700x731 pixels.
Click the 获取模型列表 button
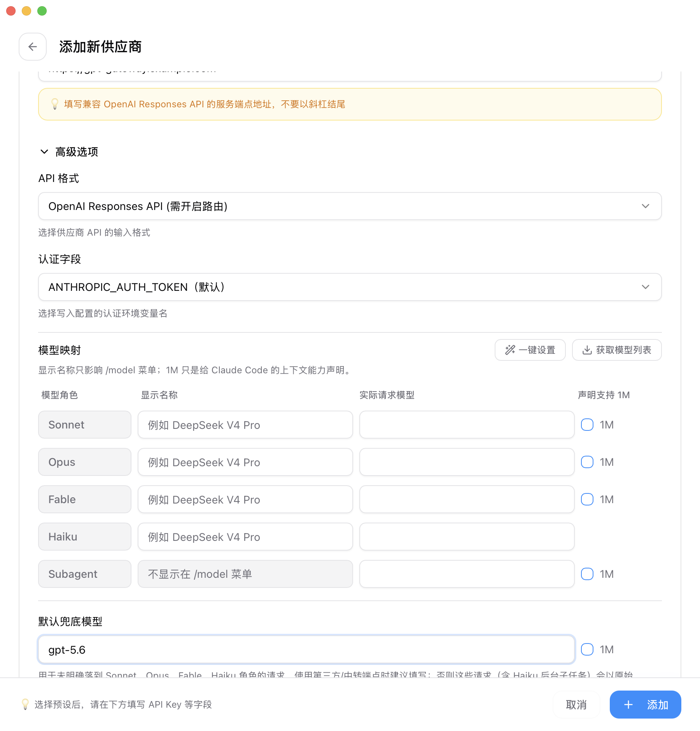[617, 350]
